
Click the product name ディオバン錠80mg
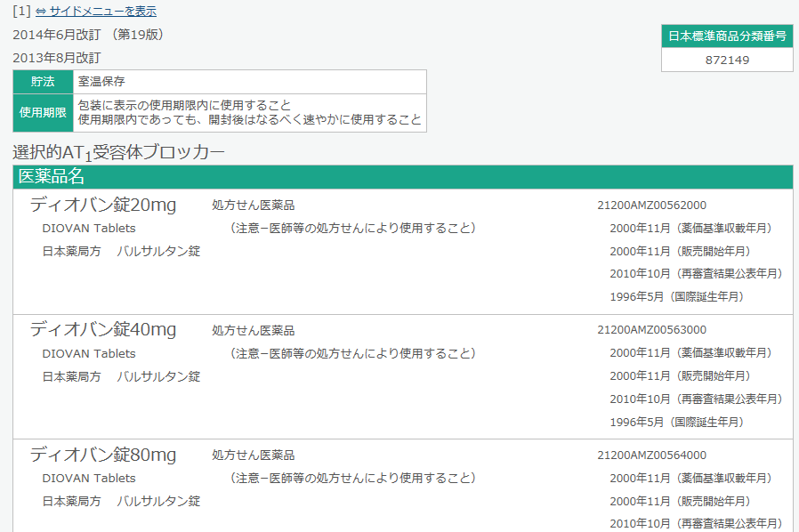103,455
